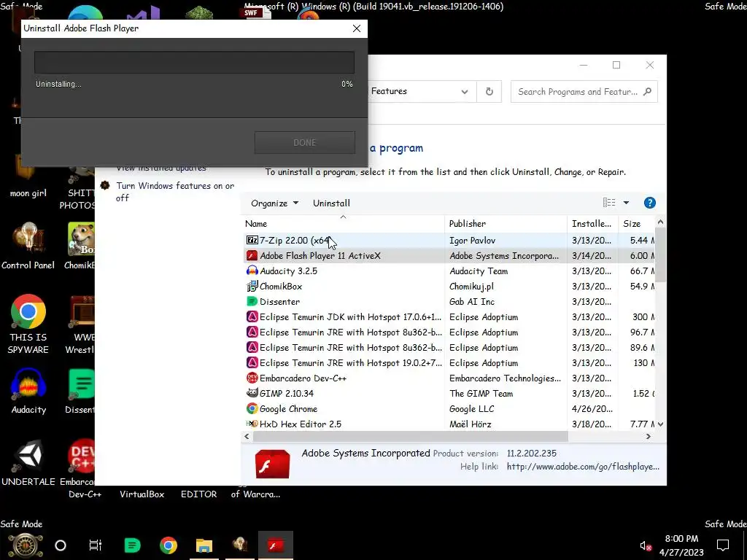Image resolution: width=747 pixels, height=560 pixels.
Task: Sort the list by Publisher column
Action: 506,224
